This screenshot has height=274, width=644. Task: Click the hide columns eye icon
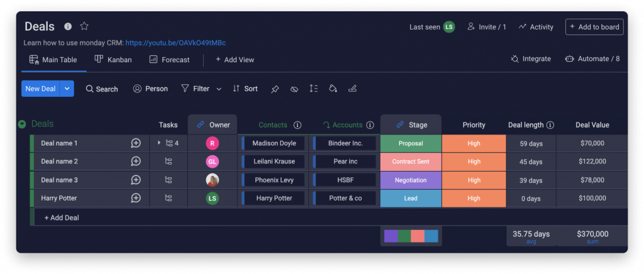coord(294,89)
